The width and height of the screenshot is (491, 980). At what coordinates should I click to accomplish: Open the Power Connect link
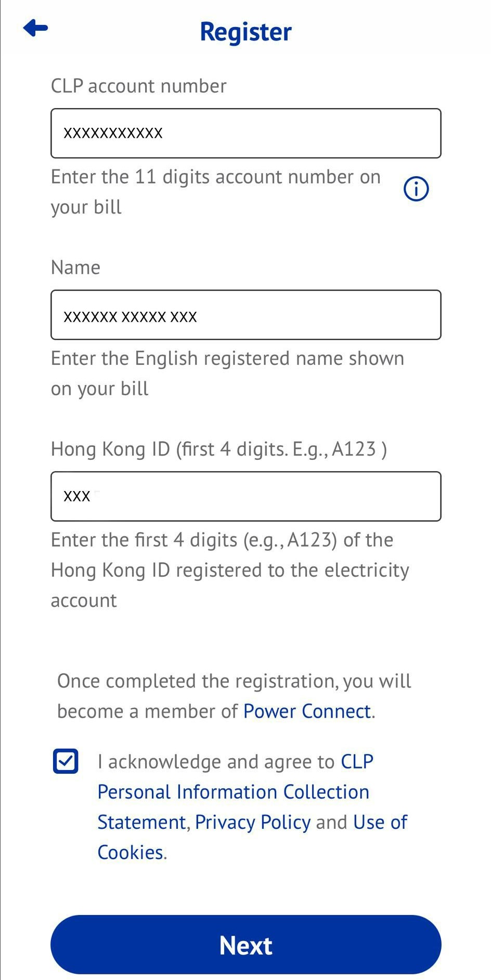point(307,711)
